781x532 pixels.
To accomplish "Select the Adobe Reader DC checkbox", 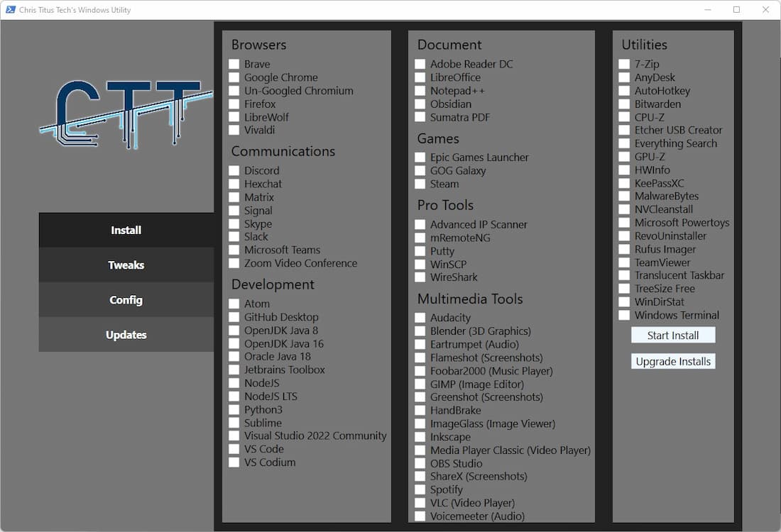I will pos(420,64).
